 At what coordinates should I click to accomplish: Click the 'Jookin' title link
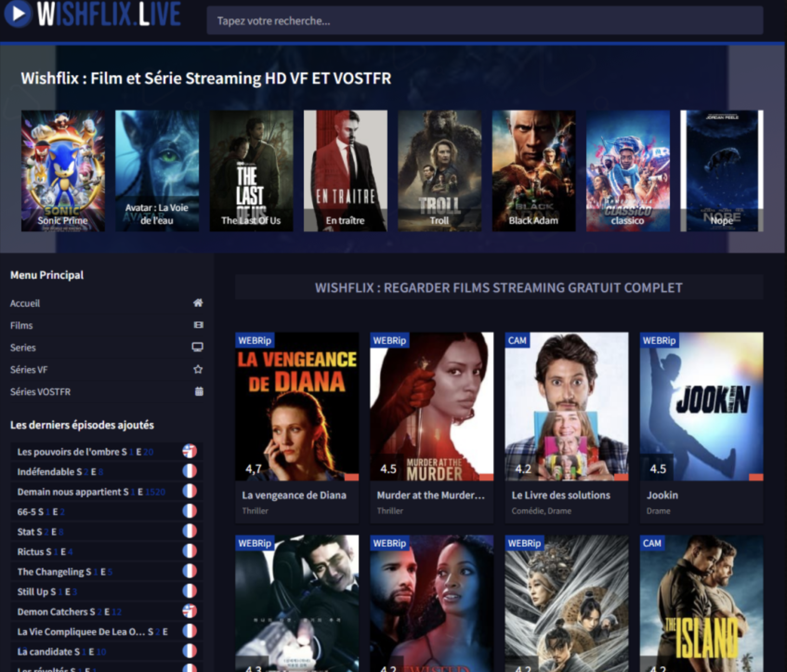(662, 495)
